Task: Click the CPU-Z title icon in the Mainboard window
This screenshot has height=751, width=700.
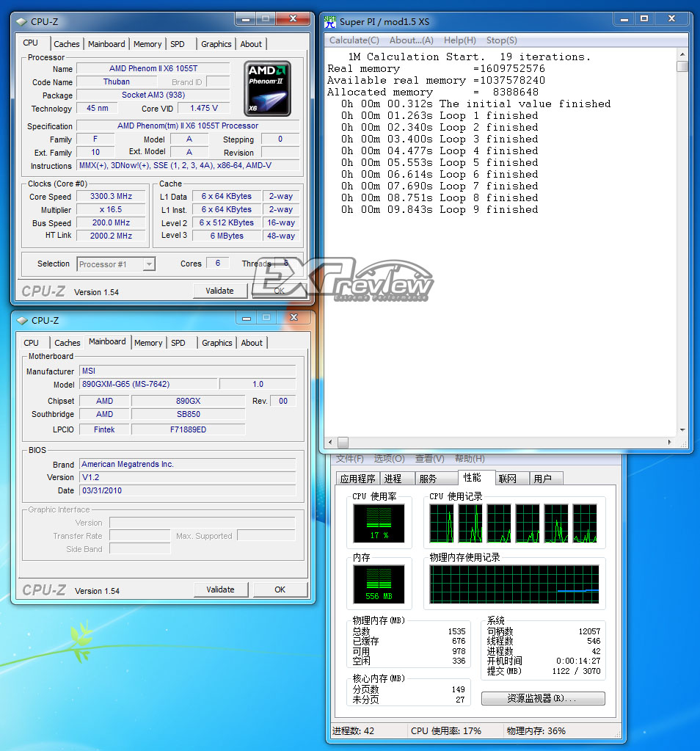Action: [22, 320]
